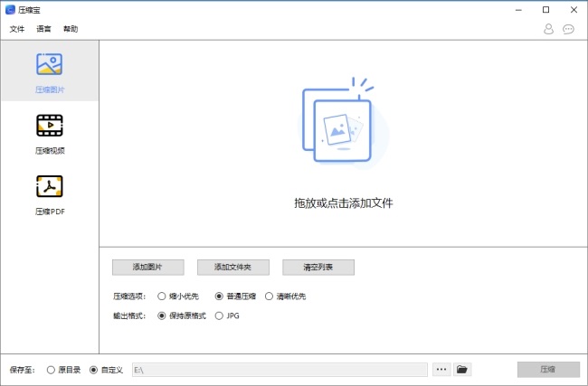
Task: Open the output folder icon
Action: pyautogui.click(x=462, y=370)
